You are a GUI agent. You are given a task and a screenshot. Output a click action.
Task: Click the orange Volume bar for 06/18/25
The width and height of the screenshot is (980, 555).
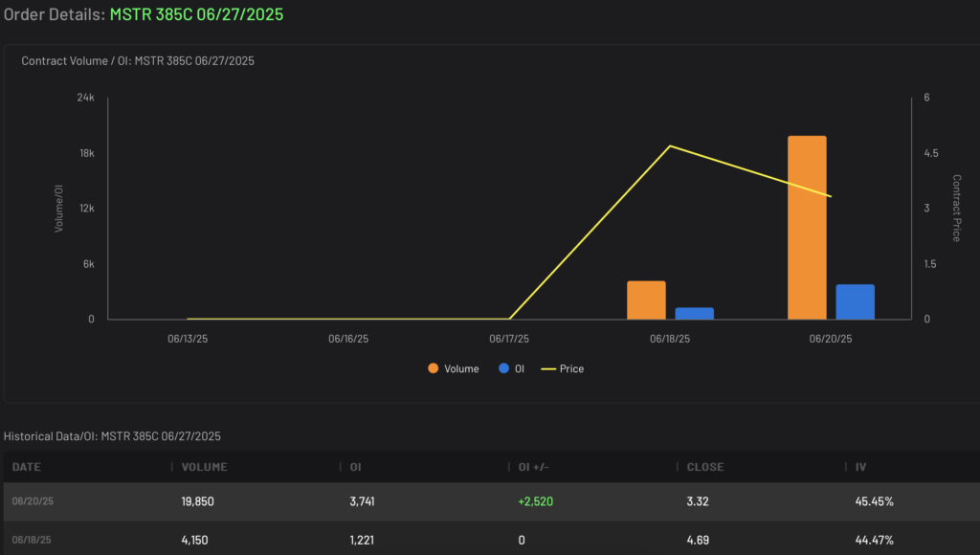pyautogui.click(x=646, y=300)
